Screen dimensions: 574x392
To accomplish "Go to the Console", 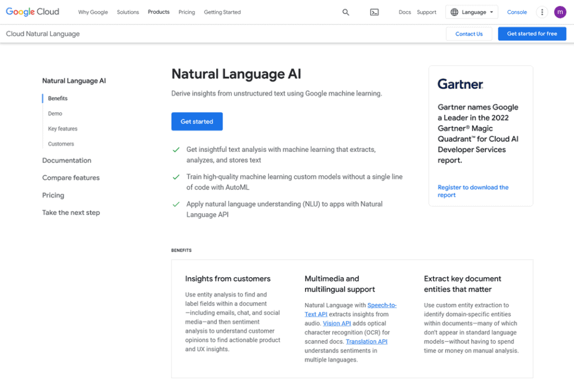I will coord(517,12).
